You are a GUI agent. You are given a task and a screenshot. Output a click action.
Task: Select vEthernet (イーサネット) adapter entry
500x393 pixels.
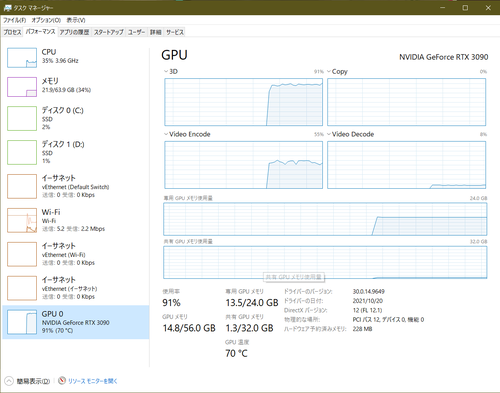pyautogui.click(x=76, y=288)
